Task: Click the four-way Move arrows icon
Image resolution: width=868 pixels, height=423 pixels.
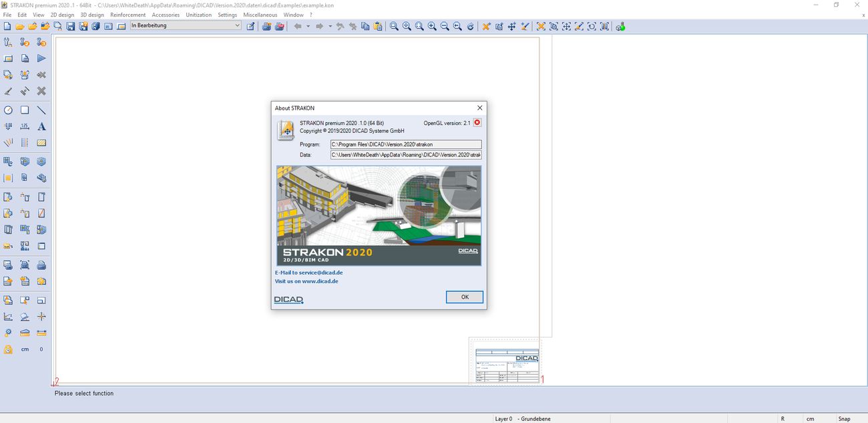Action: click(x=511, y=26)
